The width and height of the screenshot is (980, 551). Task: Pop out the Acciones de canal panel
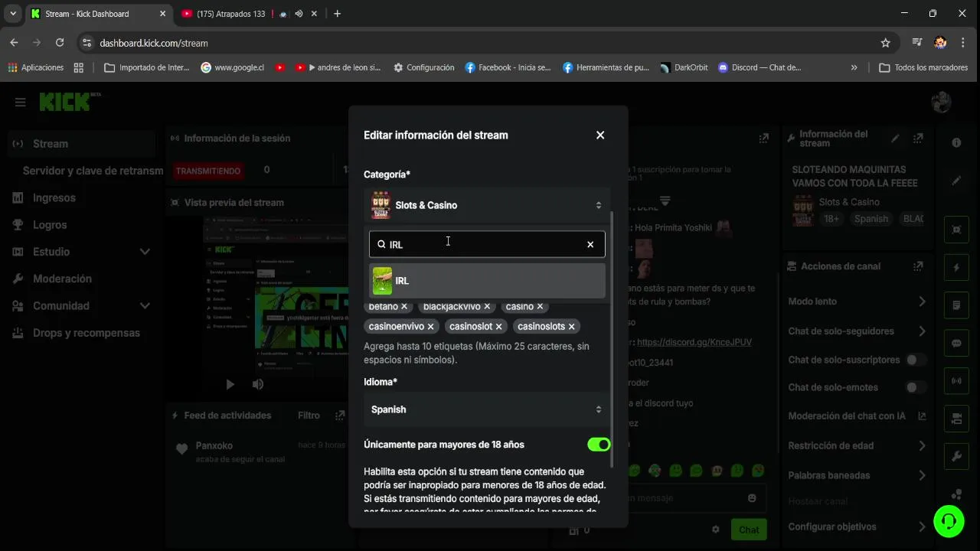point(918,266)
